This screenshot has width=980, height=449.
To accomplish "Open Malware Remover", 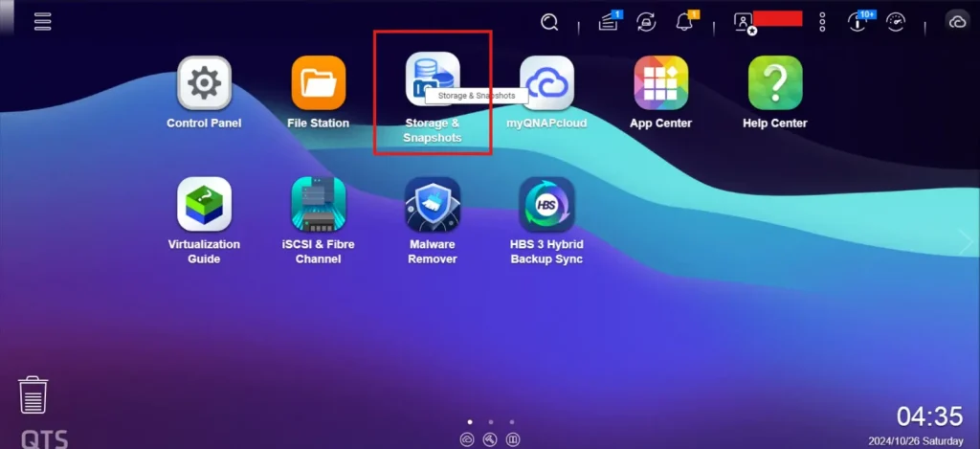I will pyautogui.click(x=433, y=204).
